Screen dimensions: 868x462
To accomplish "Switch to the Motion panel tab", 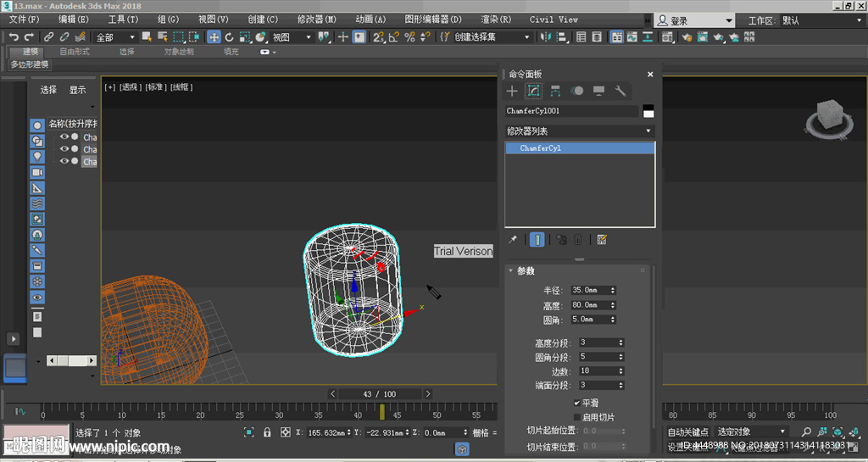I will coord(576,91).
